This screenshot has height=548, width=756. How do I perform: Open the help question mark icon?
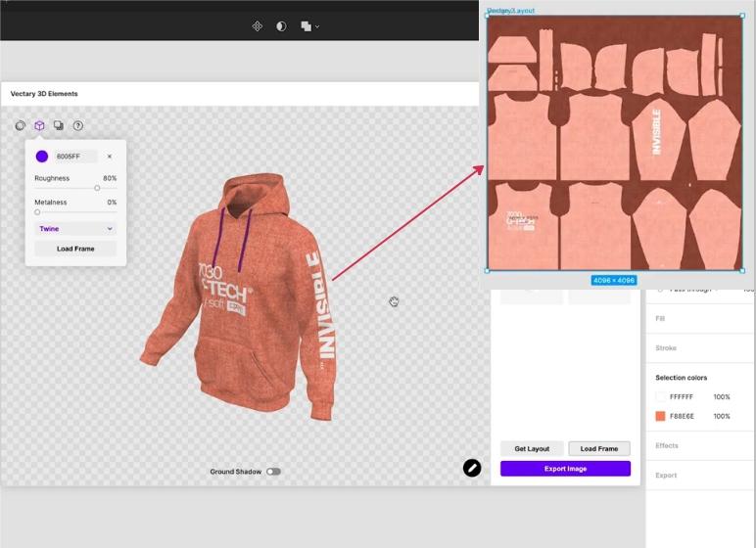tap(78, 125)
